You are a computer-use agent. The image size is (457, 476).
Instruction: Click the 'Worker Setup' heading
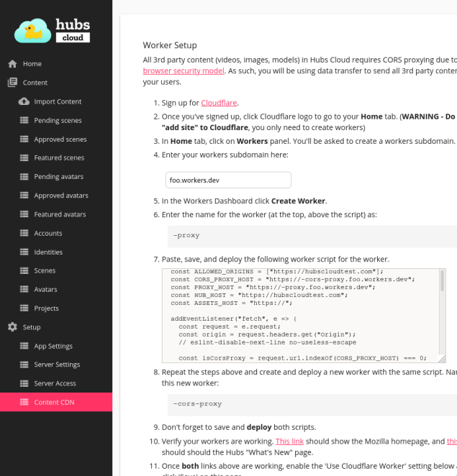point(170,45)
